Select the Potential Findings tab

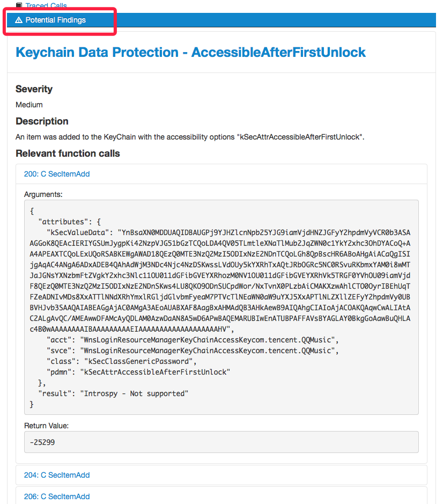(x=55, y=20)
